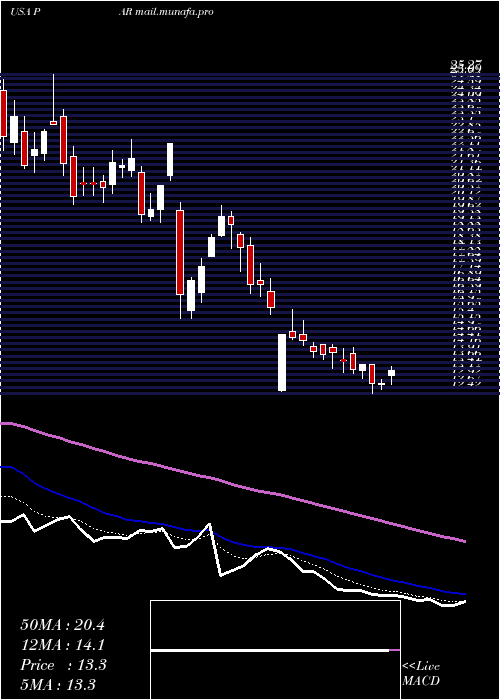Click the thick pink 50MA trend line
Image resolution: width=500 pixels, height=700 pixels.
tap(232, 484)
